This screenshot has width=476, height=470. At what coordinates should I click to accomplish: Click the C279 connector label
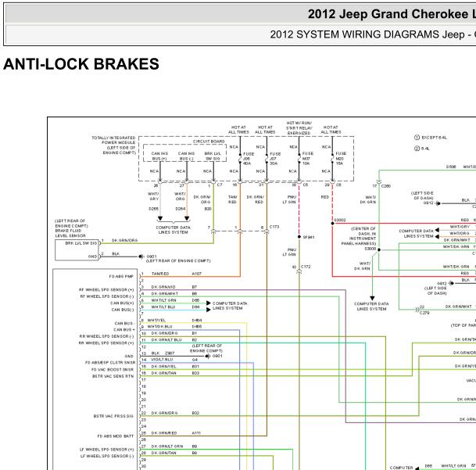coord(424,312)
